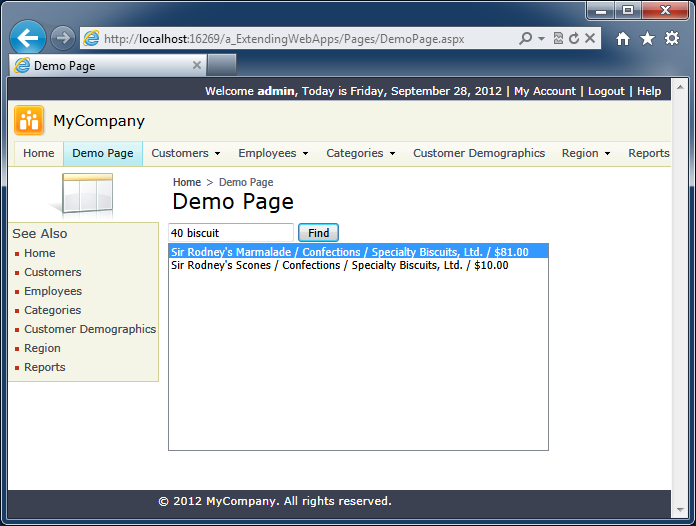Maximize the browser window
696x526 pixels.
click(628, 10)
